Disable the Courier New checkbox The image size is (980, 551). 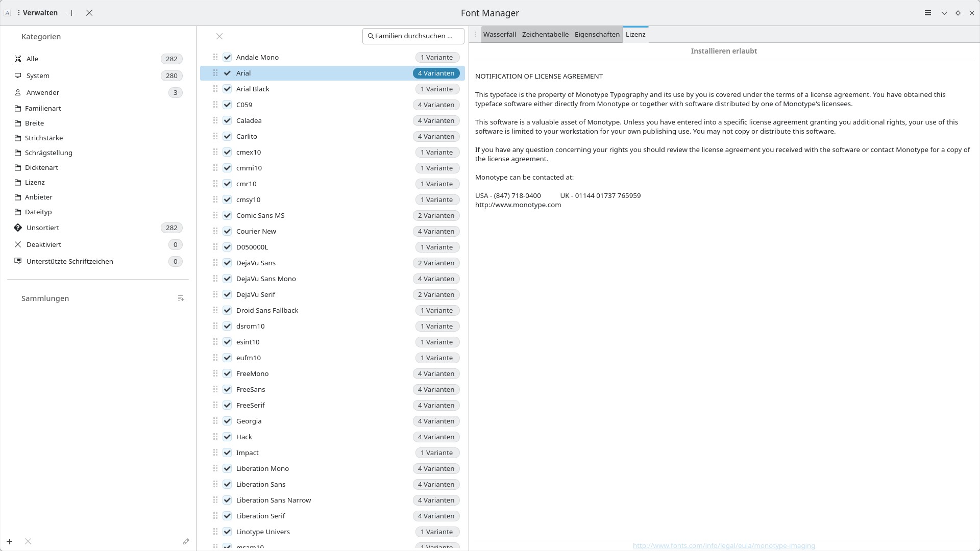click(227, 231)
